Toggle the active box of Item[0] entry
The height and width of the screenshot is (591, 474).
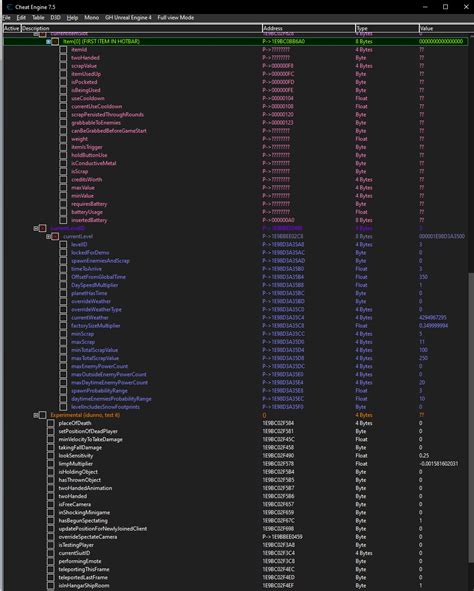55,41
